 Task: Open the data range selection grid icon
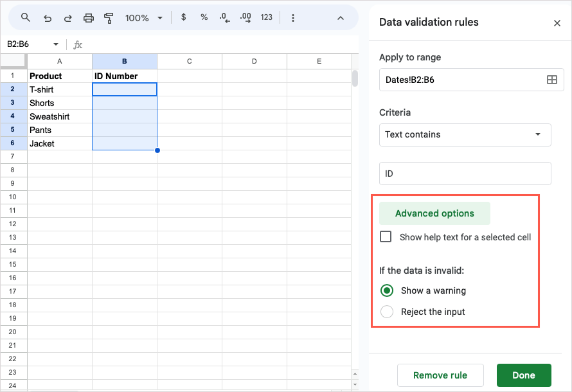(x=551, y=80)
